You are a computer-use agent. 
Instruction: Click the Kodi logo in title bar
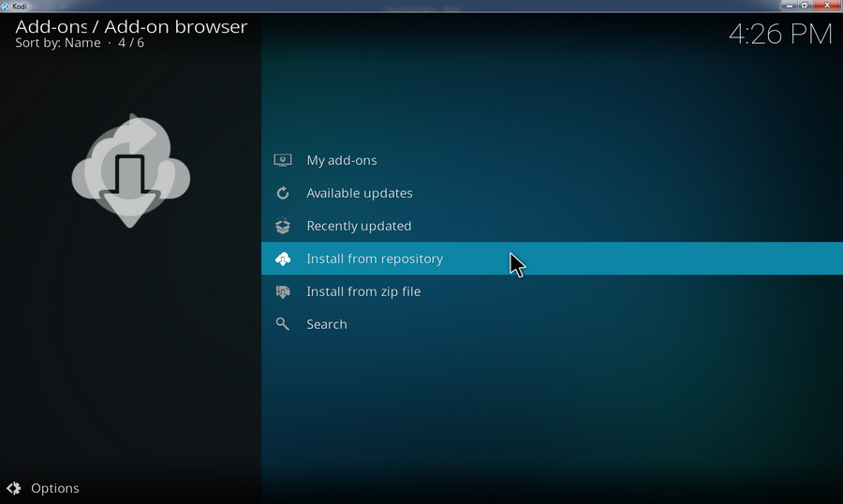coord(6,6)
